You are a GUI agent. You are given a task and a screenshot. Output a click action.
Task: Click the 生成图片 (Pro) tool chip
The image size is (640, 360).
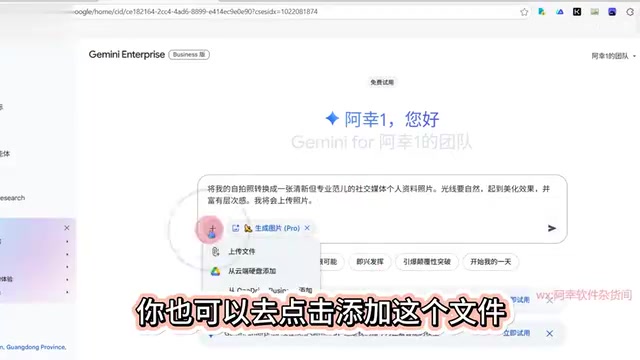pos(272,228)
